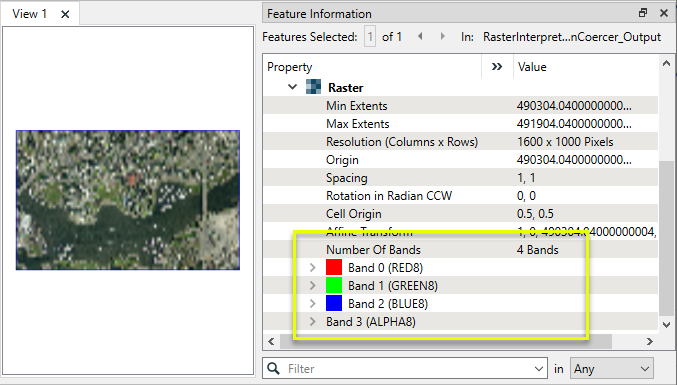Open the filter 'in Any' dropdown
The image size is (677, 385).
tap(611, 369)
